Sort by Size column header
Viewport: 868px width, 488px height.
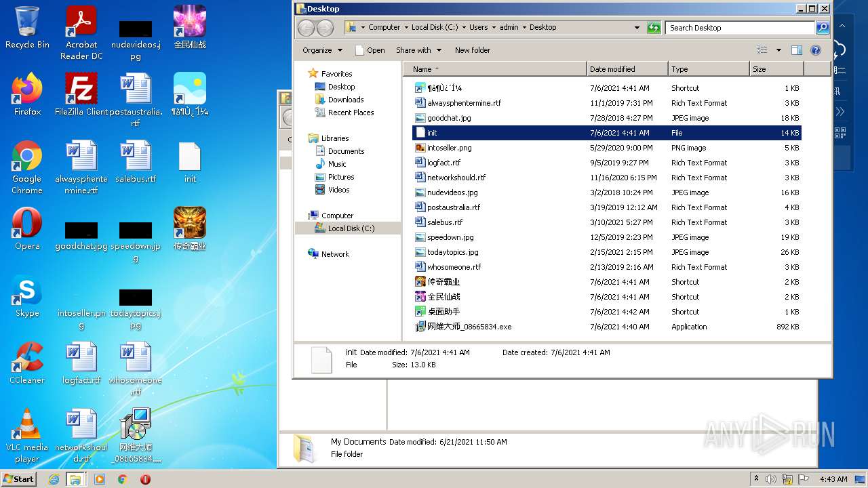click(x=776, y=69)
